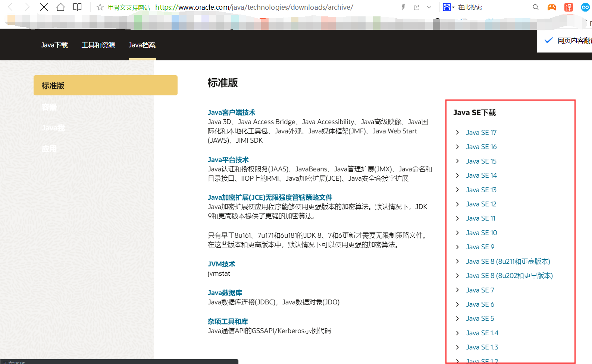
Task: Click the chevron beside Java SE 6
Action: point(457,304)
